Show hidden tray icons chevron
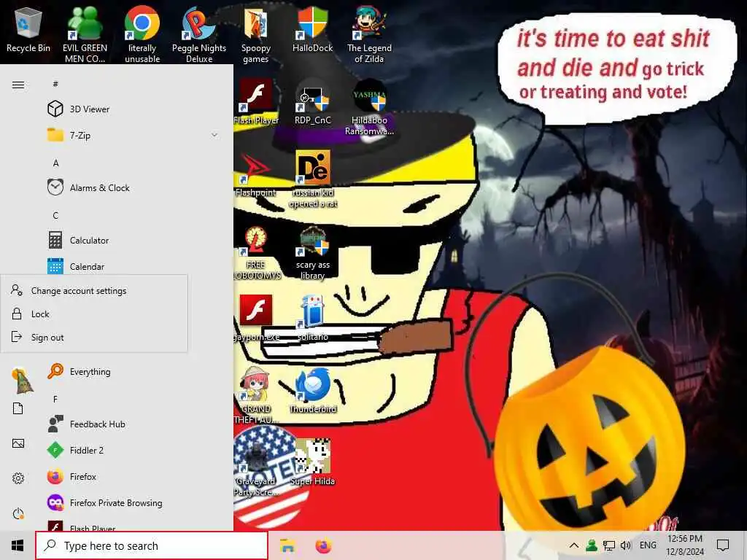Viewport: 747px width, 560px height. (x=574, y=545)
